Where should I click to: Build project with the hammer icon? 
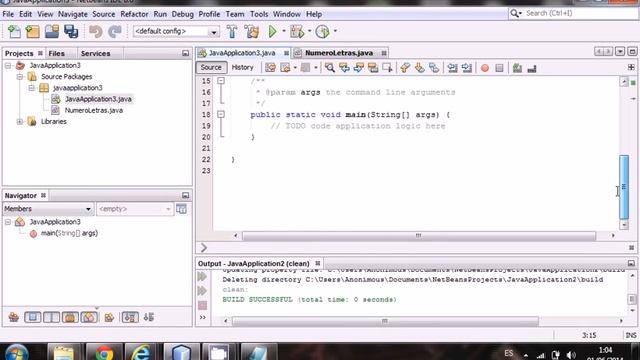click(232, 31)
